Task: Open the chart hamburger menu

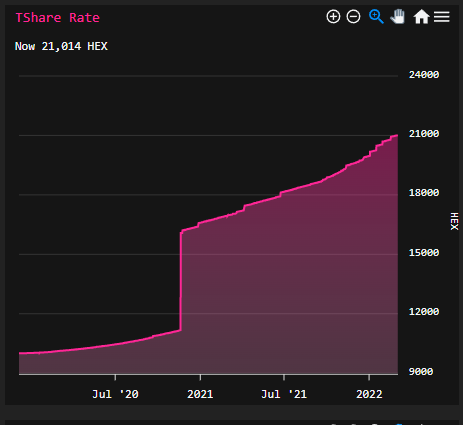Action: click(x=442, y=17)
